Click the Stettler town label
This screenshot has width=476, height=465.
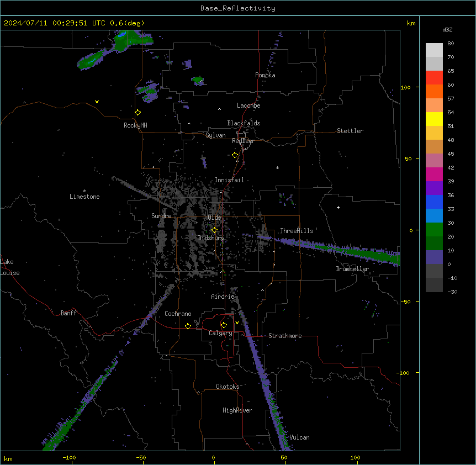pyautogui.click(x=350, y=131)
